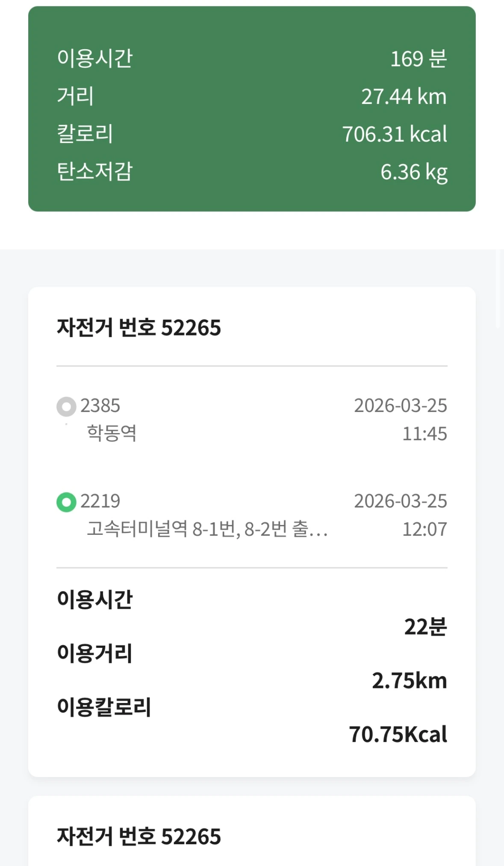Screen dimensions: 504x866
Task: Select the 학동역 station name
Action: pos(112,433)
